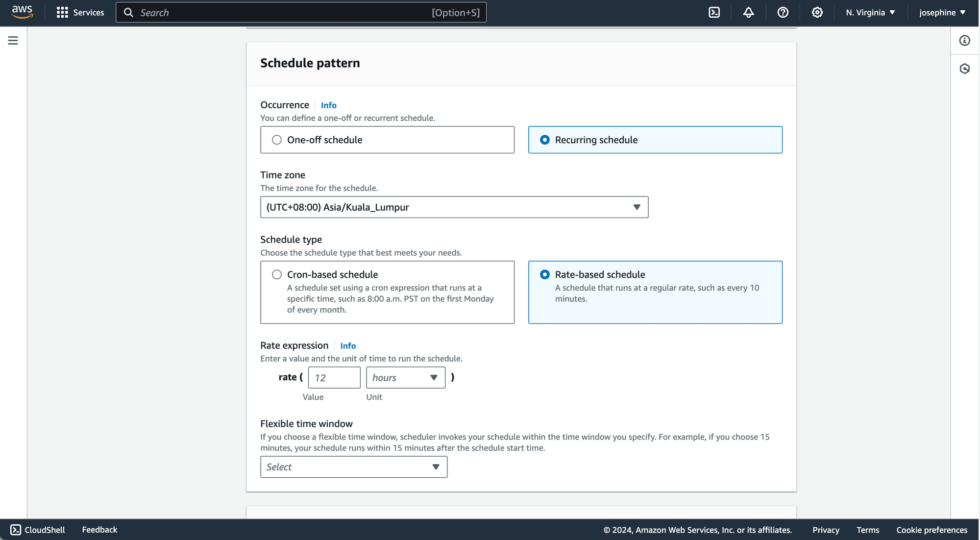Select the One-off schedule radio button
Image resolution: width=980 pixels, height=540 pixels.
tap(277, 140)
